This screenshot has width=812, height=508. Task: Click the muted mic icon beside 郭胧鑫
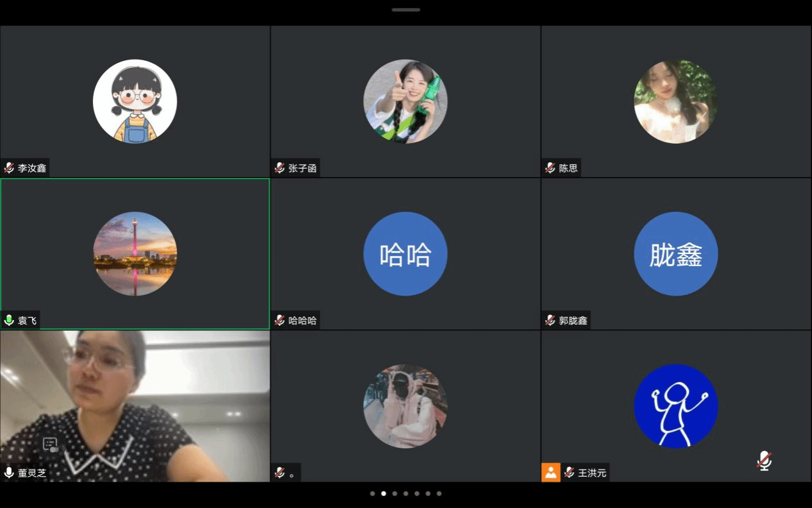coord(550,320)
